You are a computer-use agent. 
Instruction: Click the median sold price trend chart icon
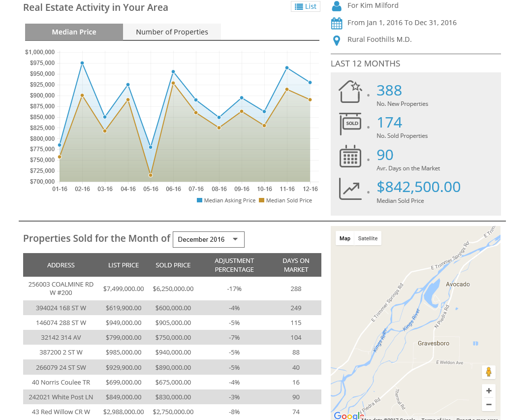coord(350,189)
